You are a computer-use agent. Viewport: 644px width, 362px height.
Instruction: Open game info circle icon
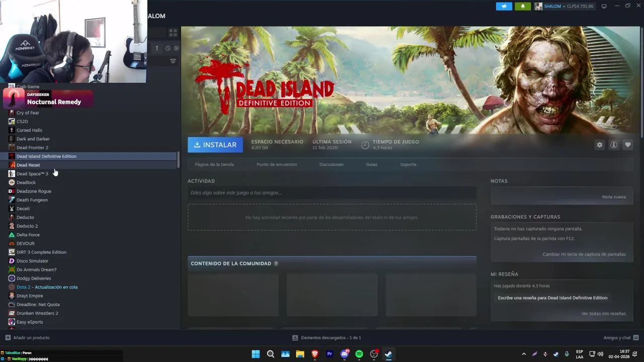614,145
